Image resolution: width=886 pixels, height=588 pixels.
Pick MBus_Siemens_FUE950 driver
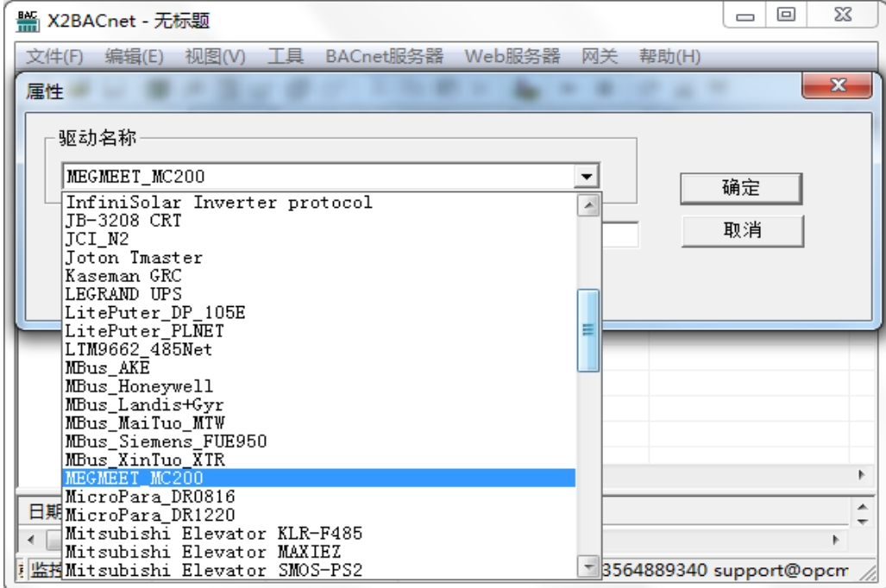[319, 441]
